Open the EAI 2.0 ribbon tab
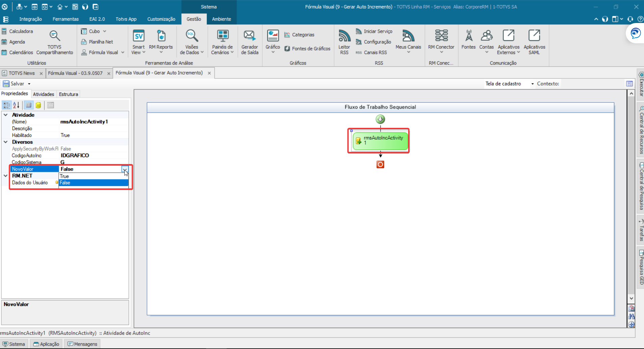Screen dimensions: 644x349 tap(97, 19)
